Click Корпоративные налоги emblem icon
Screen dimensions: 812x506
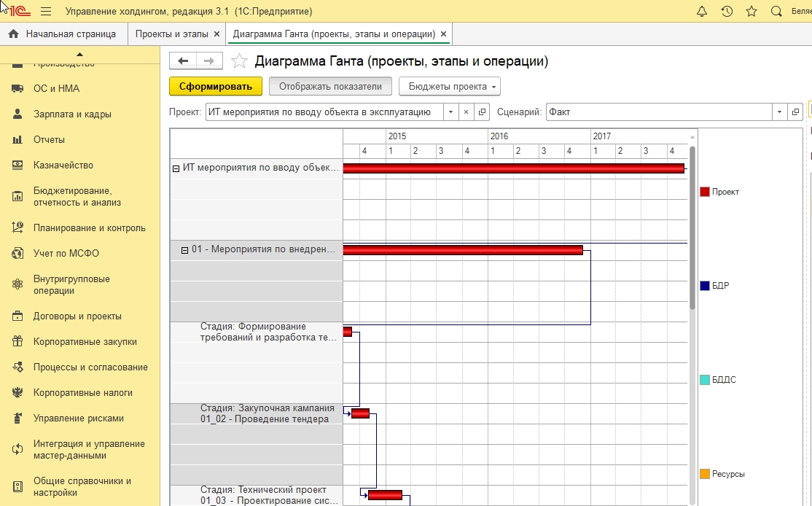17,392
